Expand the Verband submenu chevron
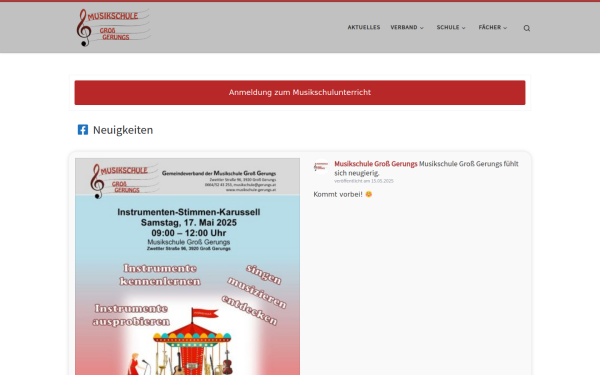 pos(422,28)
